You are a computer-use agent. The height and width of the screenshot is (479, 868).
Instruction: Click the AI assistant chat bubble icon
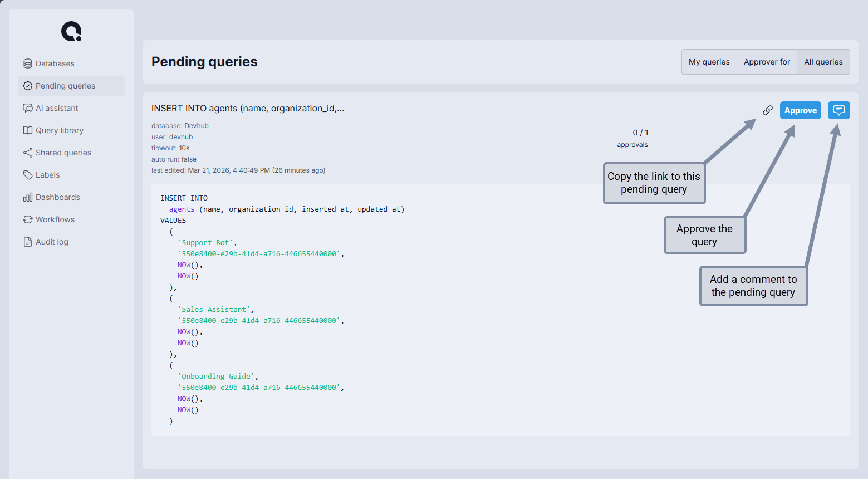(x=28, y=108)
